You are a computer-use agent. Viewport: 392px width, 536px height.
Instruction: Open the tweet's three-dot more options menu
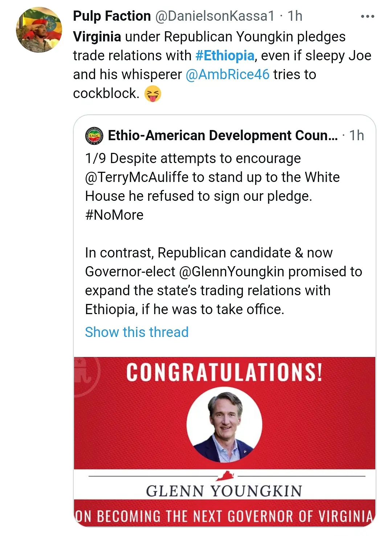tap(367, 16)
